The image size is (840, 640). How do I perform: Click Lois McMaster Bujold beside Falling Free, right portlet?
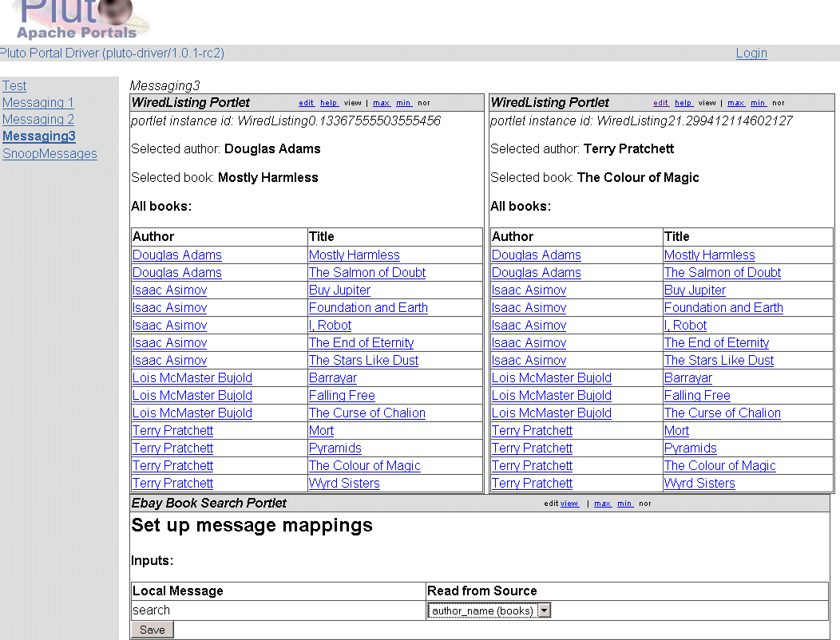[x=552, y=396]
